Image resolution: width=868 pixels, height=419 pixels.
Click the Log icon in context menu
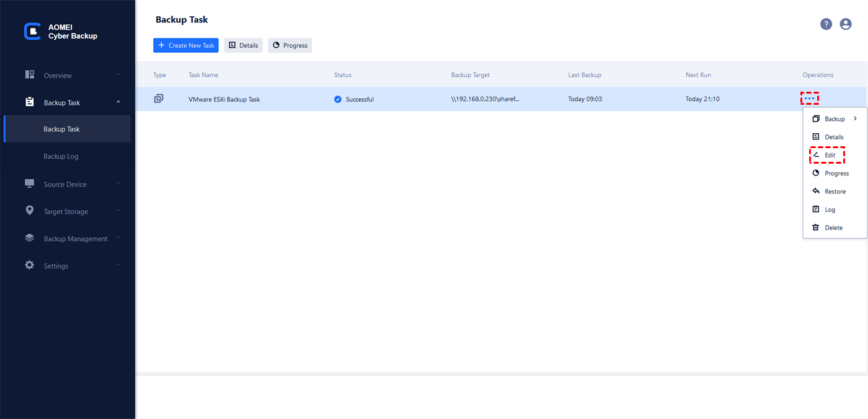tap(816, 209)
